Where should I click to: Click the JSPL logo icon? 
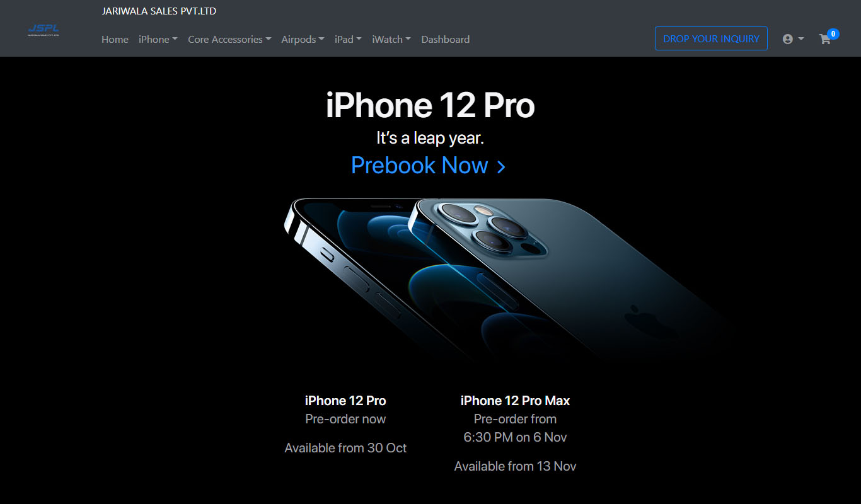click(43, 30)
